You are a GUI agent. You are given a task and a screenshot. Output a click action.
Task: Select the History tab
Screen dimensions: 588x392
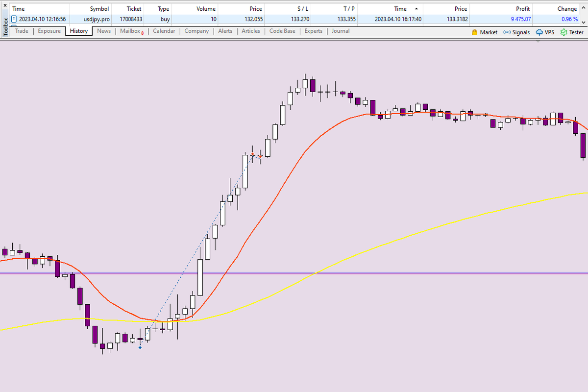coord(79,31)
